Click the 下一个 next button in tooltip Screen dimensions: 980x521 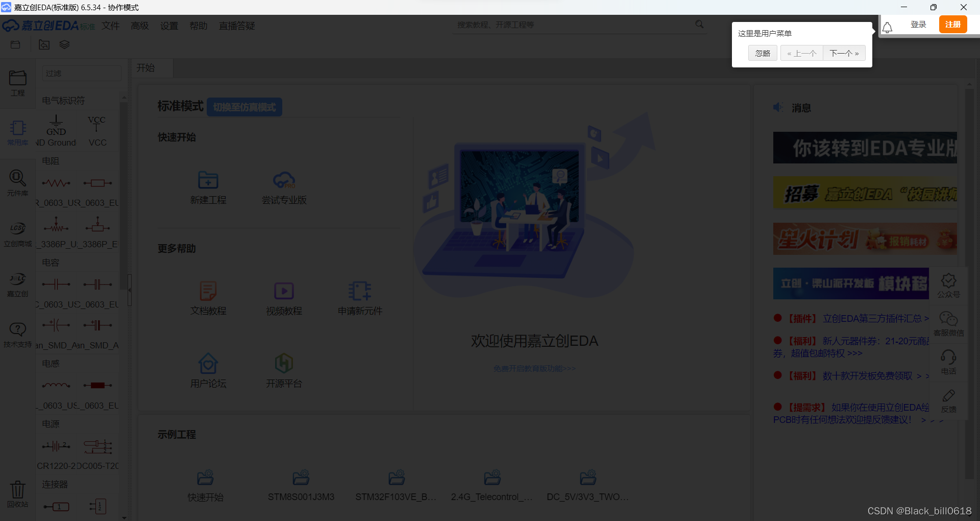(844, 53)
